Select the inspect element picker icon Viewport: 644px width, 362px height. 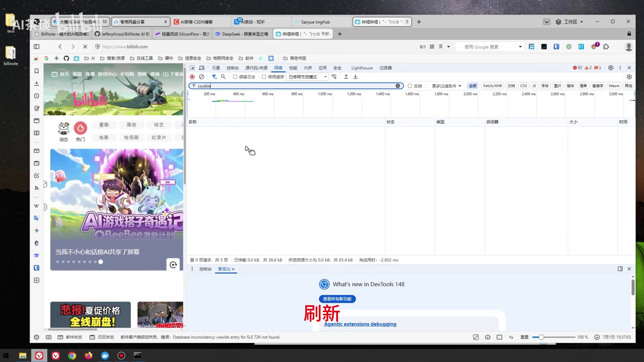192,68
